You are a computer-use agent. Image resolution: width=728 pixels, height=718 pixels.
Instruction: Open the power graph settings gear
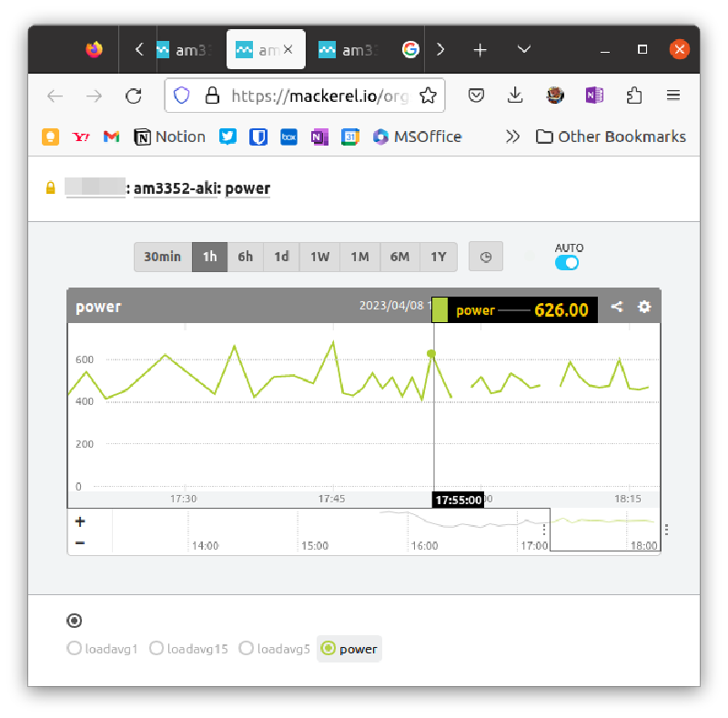[x=644, y=307]
